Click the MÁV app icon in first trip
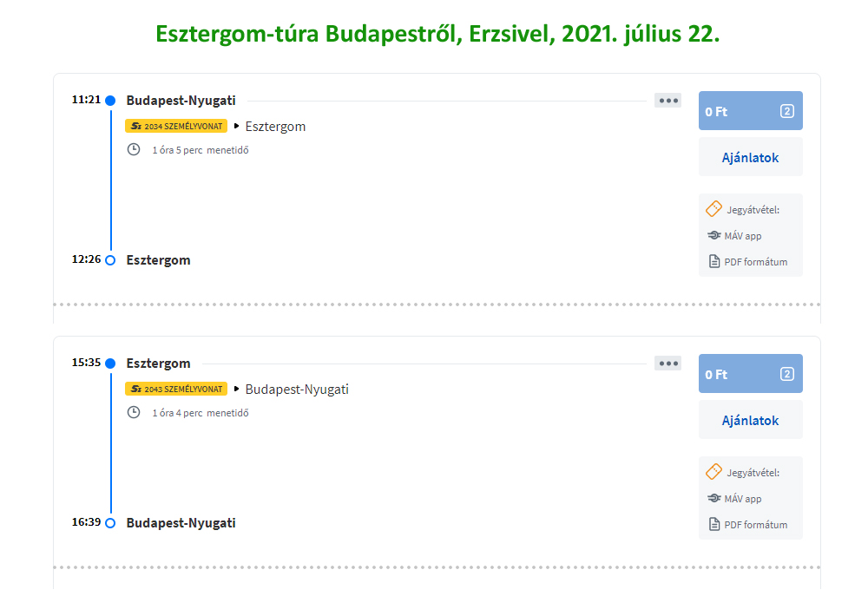This screenshot has height=596, width=868. pos(714,235)
